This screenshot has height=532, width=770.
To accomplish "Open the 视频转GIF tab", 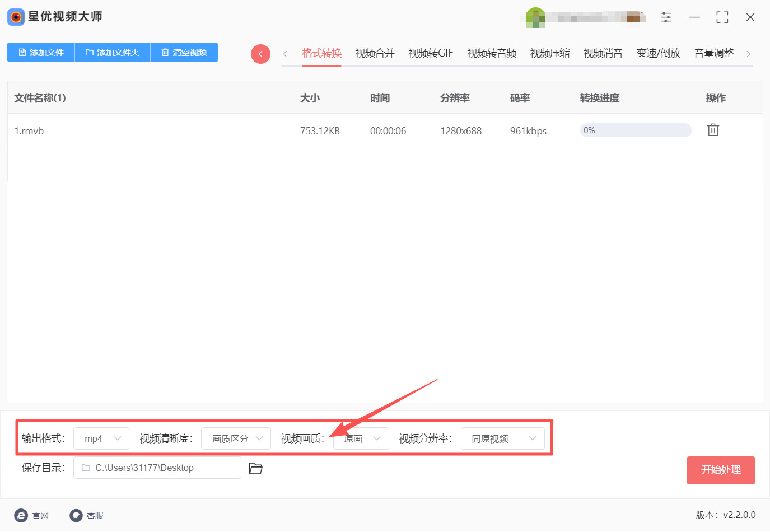I will 431,53.
